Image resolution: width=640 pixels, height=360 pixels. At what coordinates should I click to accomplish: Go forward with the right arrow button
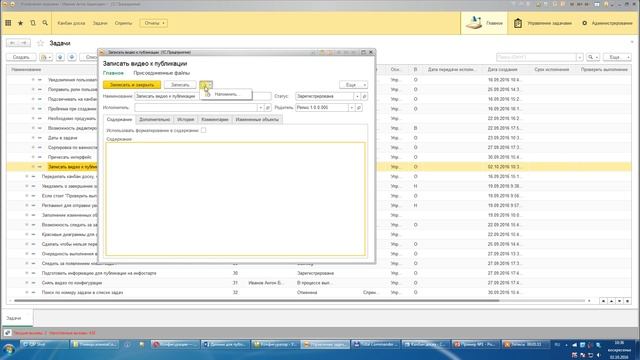tap(24, 43)
